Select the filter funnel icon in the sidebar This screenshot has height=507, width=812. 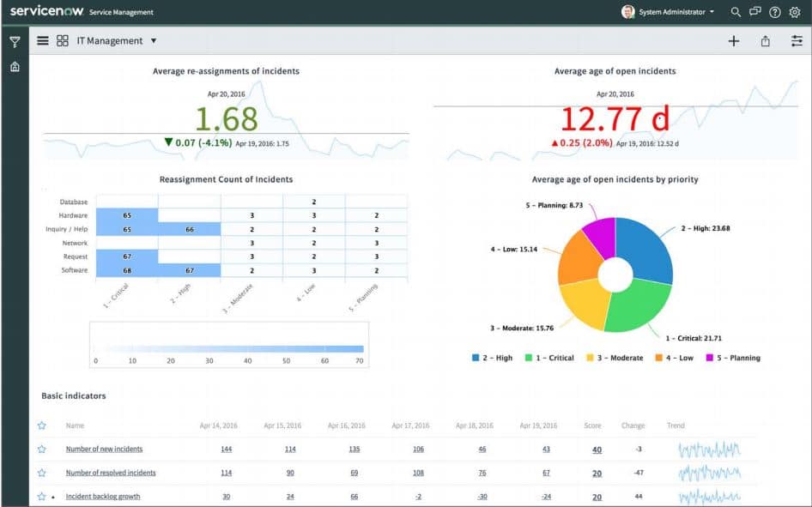coord(14,39)
